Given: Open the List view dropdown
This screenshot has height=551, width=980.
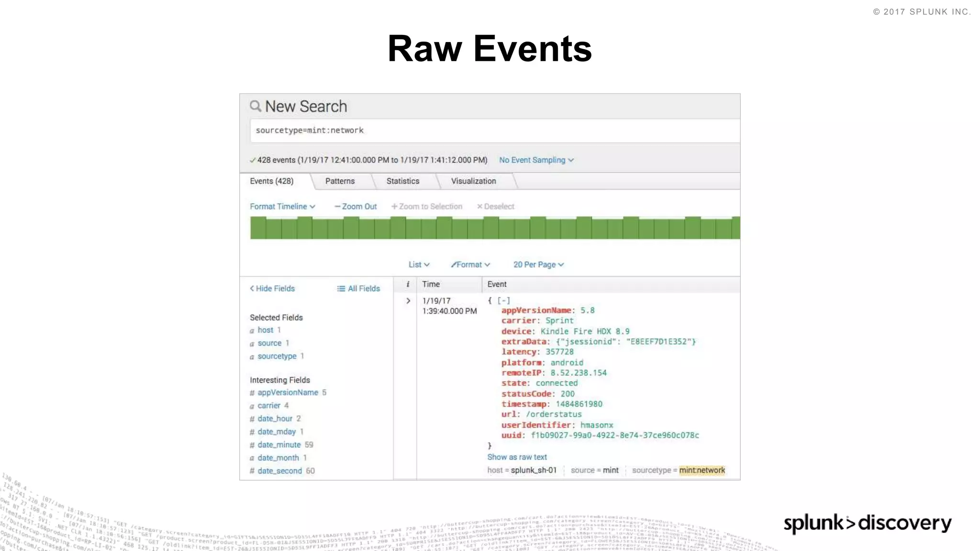Looking at the screenshot, I should (419, 264).
